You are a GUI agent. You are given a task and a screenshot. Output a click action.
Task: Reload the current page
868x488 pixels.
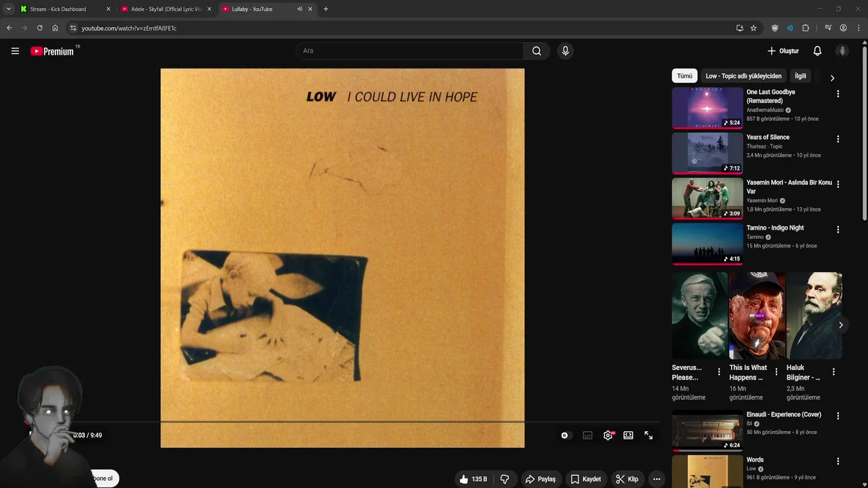(39, 28)
